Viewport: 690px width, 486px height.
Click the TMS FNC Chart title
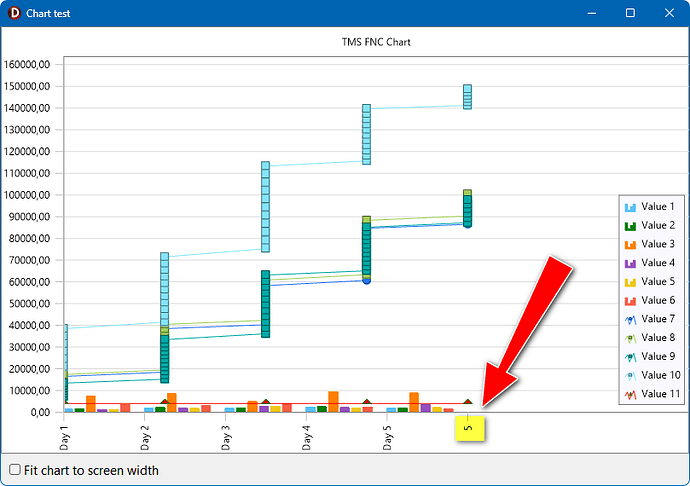click(376, 42)
